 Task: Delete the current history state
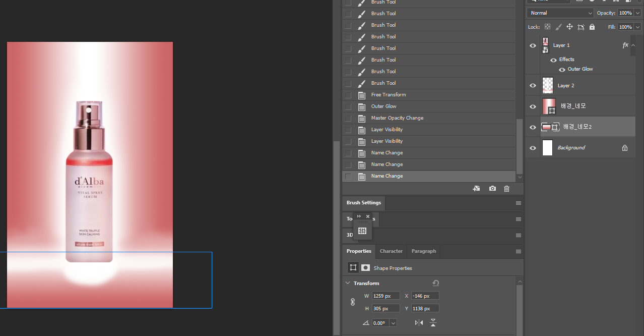[x=507, y=189]
